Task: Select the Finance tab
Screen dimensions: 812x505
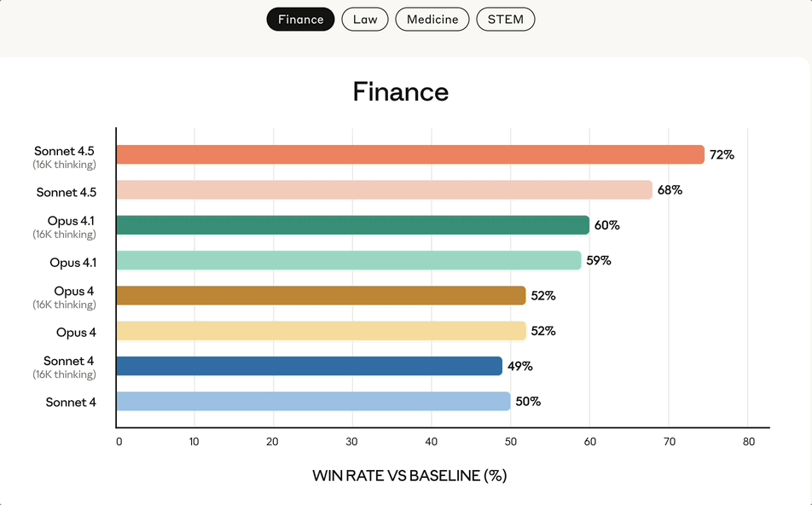Action: (300, 20)
